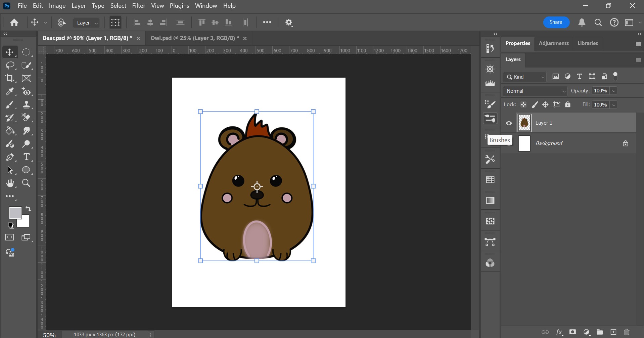Toggle lock all padlock icon

point(568,104)
